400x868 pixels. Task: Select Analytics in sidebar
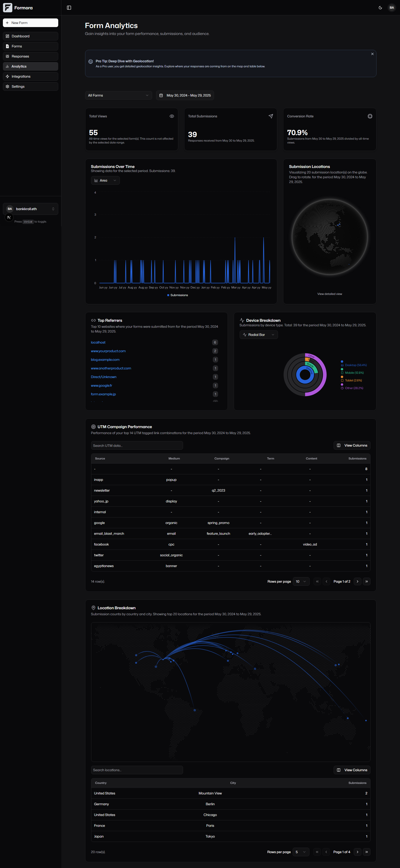point(30,66)
